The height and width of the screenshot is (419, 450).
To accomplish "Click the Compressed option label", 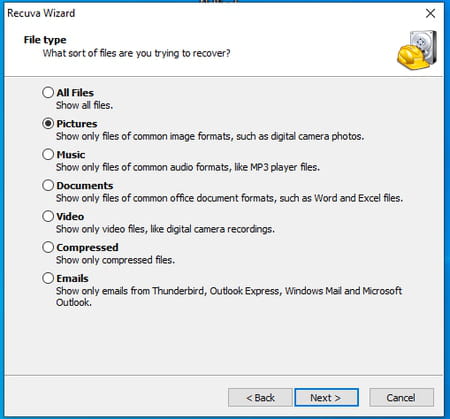I will coord(87,248).
